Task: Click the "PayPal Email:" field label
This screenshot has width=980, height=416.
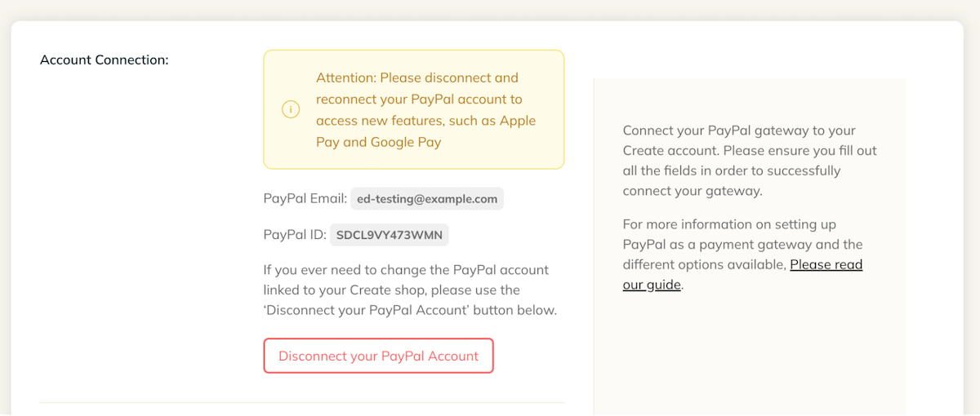Action: click(305, 198)
